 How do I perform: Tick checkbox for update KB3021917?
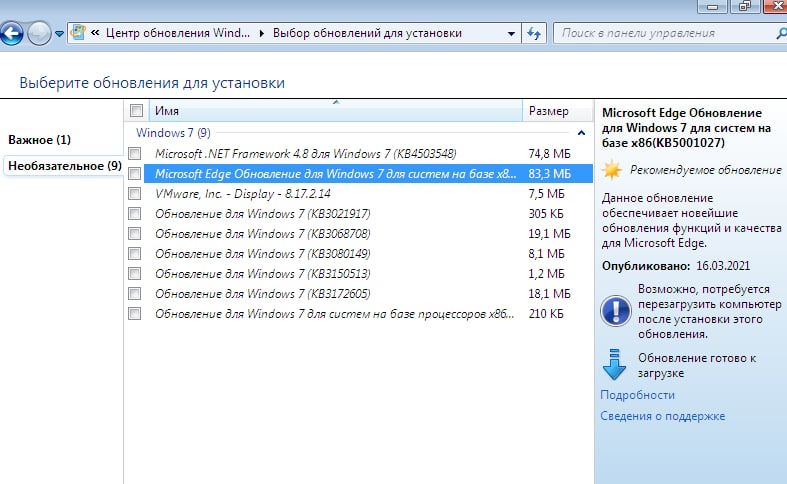[x=135, y=214]
